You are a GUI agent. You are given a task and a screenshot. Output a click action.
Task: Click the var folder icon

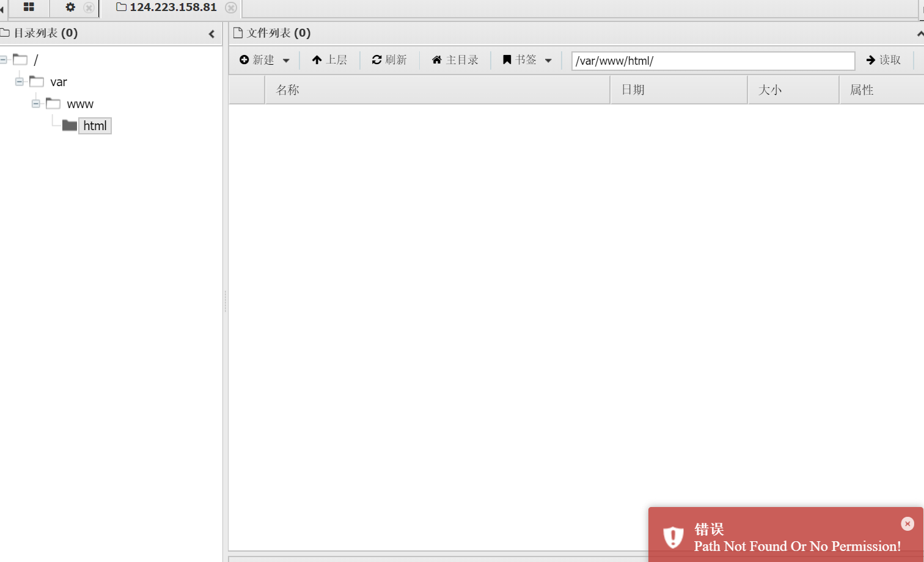pyautogui.click(x=37, y=81)
